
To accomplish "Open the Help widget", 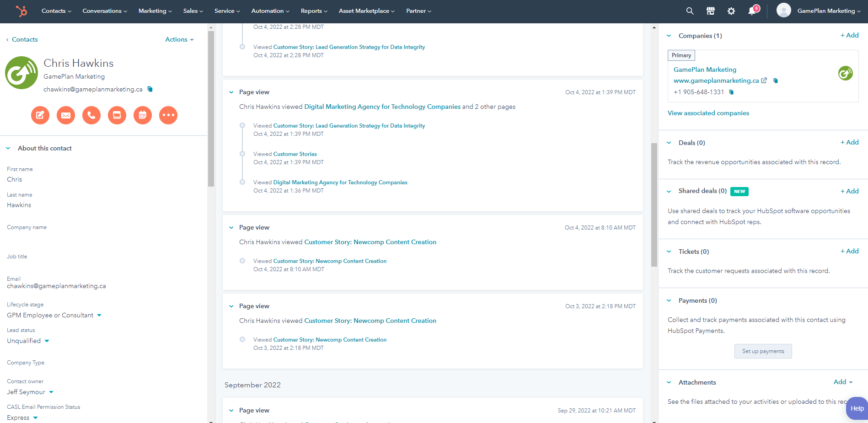I will pyautogui.click(x=857, y=408).
